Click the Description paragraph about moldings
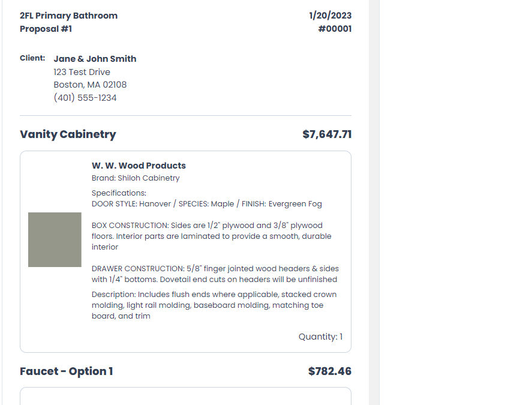Viewport: 532px width, 405px height. [214, 305]
